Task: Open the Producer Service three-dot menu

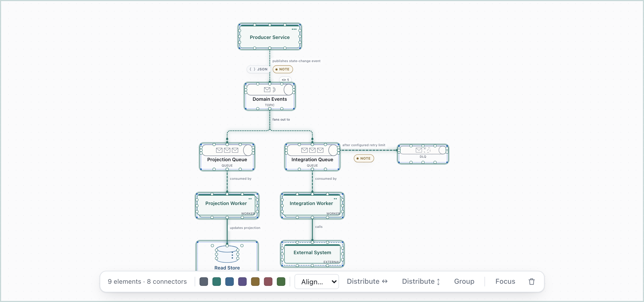Action: [x=294, y=29]
